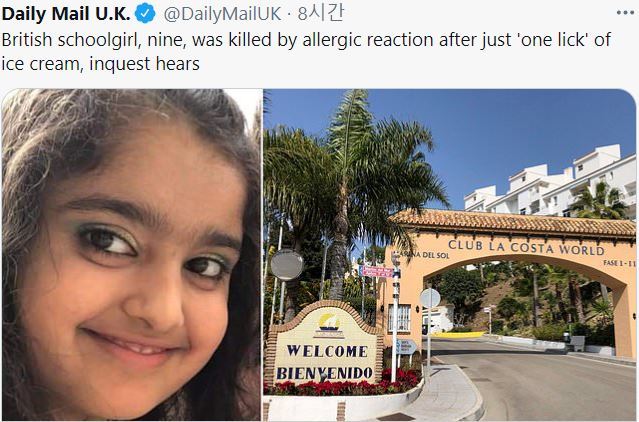This screenshot has height=422, width=639.
Task: Open the tweet's three-dot more options menu
Action: (625, 13)
